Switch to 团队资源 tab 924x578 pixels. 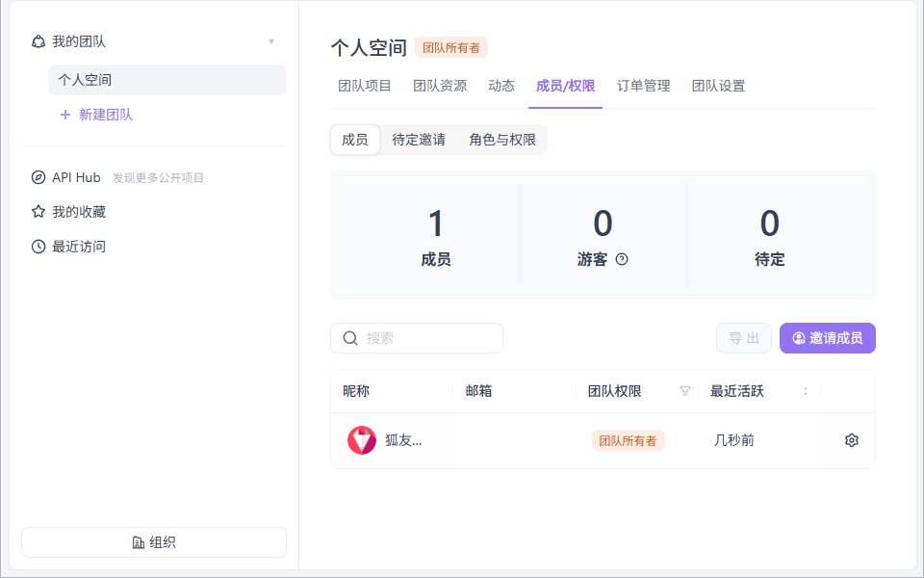440,86
